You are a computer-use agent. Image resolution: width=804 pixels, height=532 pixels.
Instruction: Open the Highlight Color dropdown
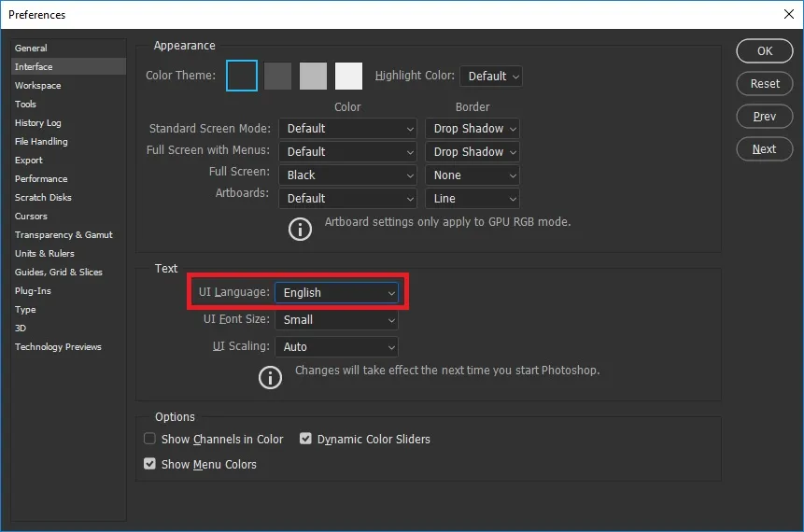491,77
